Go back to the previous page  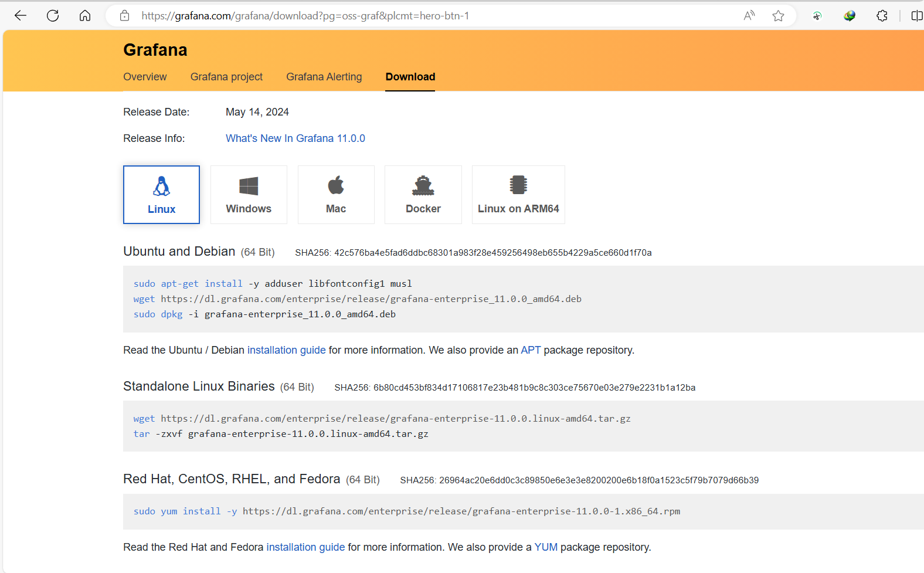pos(21,16)
